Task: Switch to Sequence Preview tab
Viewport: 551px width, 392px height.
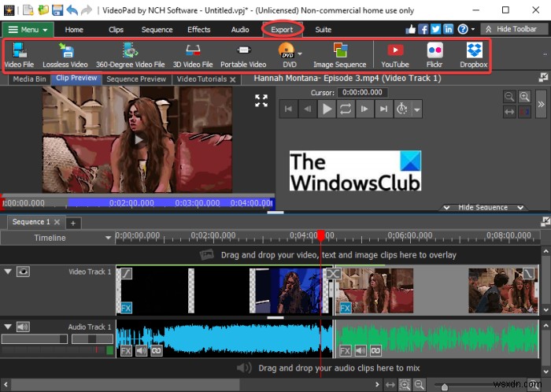Action: coord(136,79)
